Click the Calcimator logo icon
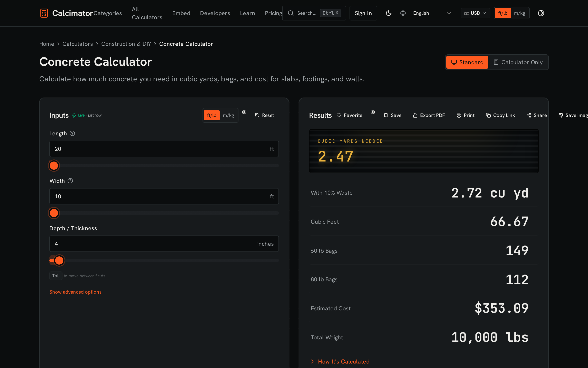Viewport: 588px width, 368px height. (44, 13)
